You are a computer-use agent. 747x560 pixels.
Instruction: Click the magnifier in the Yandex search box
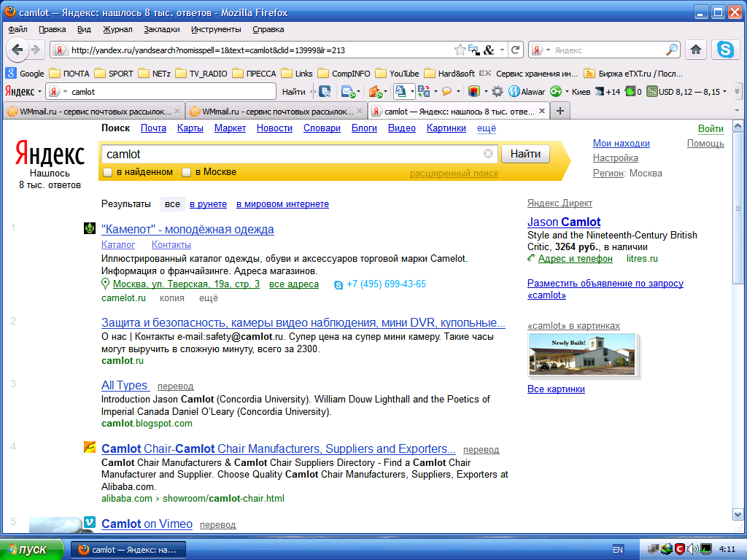pyautogui.click(x=671, y=50)
